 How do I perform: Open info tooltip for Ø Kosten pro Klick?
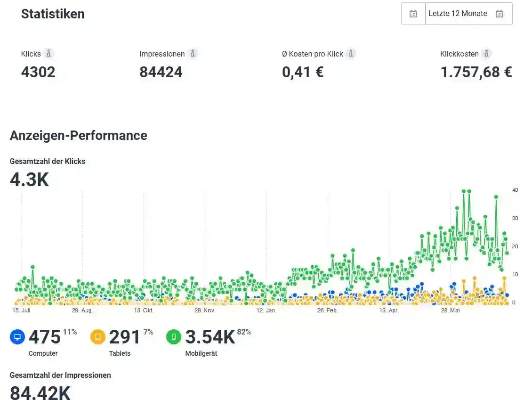pyautogui.click(x=351, y=54)
